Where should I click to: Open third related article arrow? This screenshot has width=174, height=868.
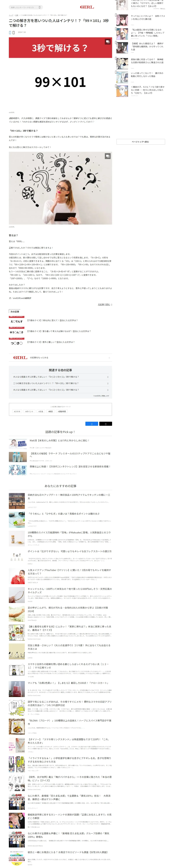point(108,390)
